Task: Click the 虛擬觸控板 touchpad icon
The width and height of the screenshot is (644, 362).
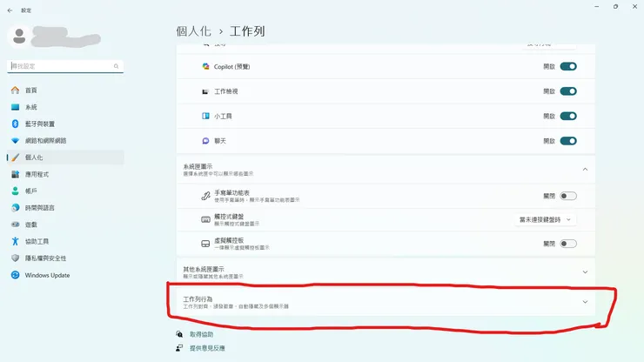Action: [x=205, y=244]
